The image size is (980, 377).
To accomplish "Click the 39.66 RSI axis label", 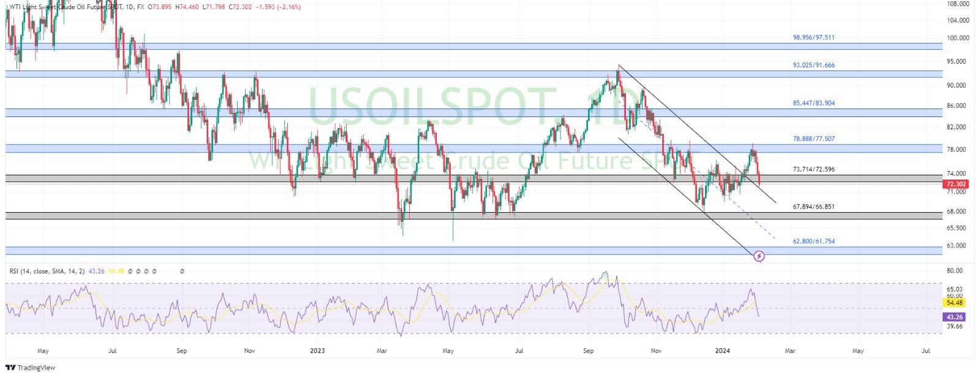I will point(954,327).
